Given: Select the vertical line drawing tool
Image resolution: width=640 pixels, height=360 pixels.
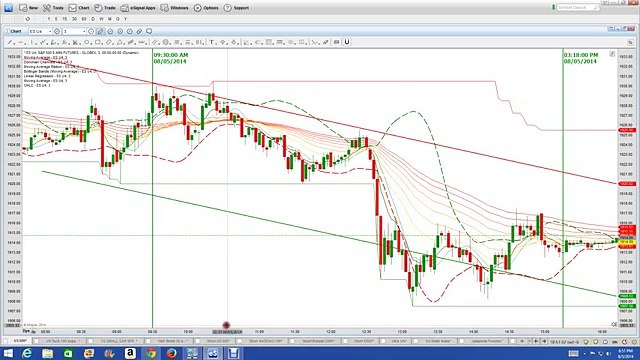Looking at the screenshot, I should click(32, 42).
